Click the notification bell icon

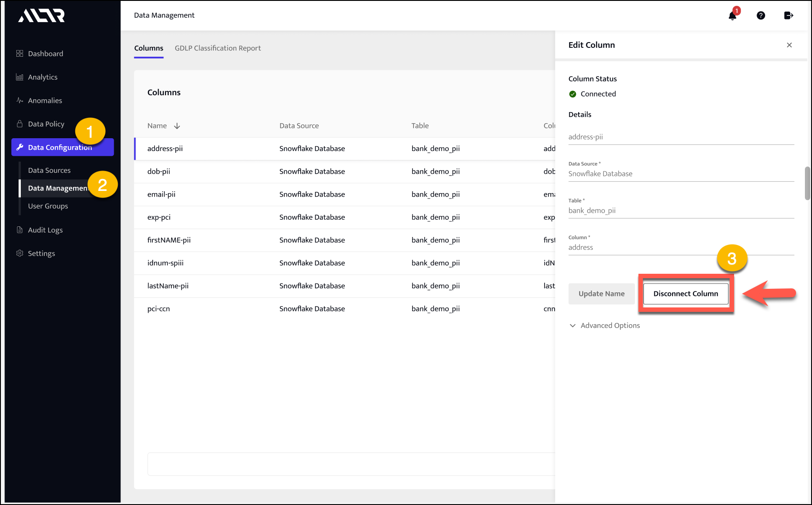click(x=732, y=16)
